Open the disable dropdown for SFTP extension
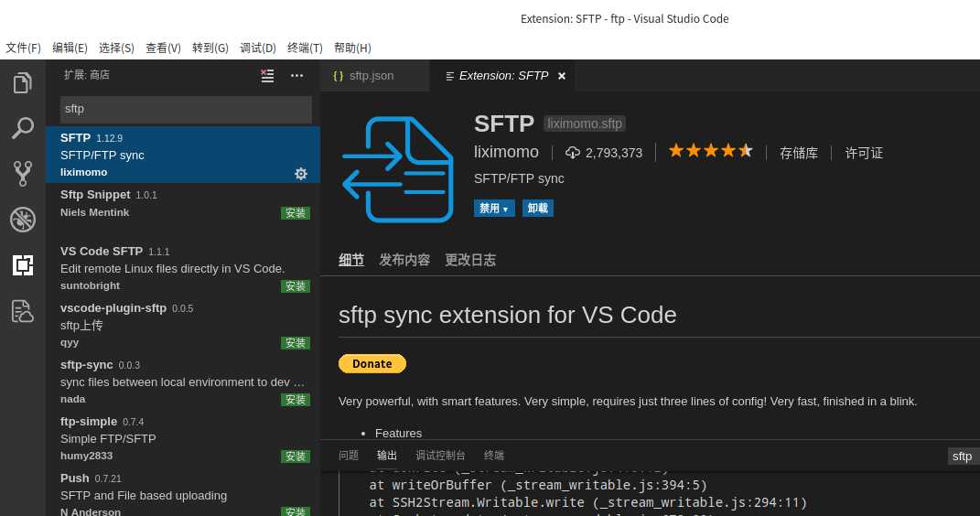Image resolution: width=980 pixels, height=516 pixels. [x=494, y=208]
